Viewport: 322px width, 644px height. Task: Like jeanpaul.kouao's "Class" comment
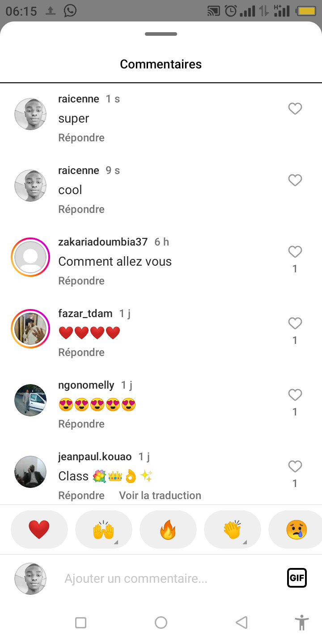(x=295, y=466)
